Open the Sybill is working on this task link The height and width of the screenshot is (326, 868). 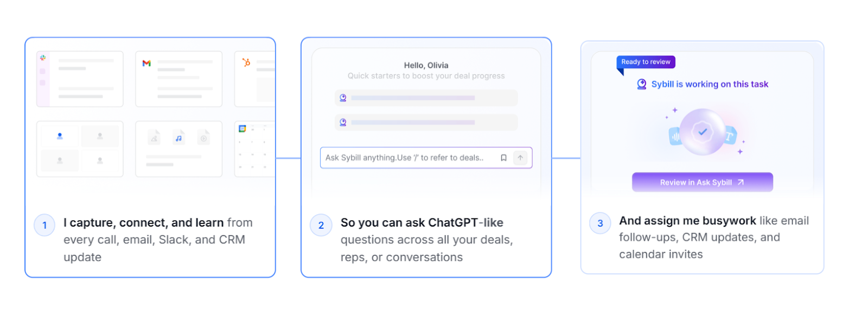point(710,84)
